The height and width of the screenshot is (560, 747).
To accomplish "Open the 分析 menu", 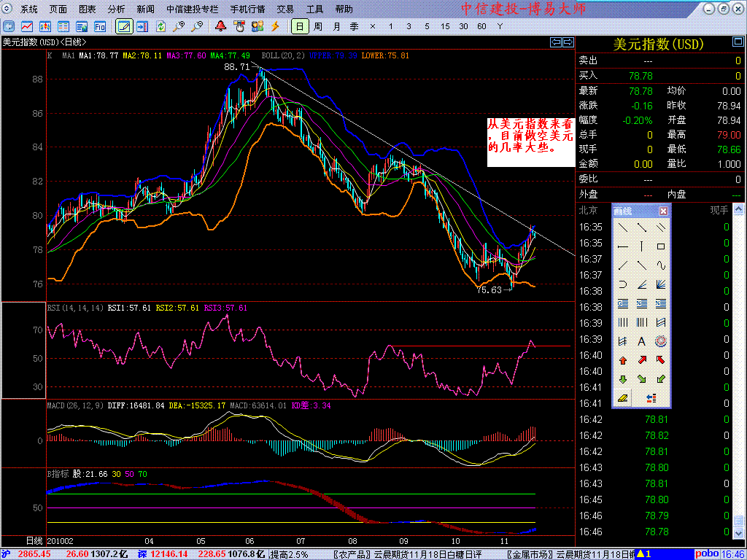I will click(x=116, y=9).
